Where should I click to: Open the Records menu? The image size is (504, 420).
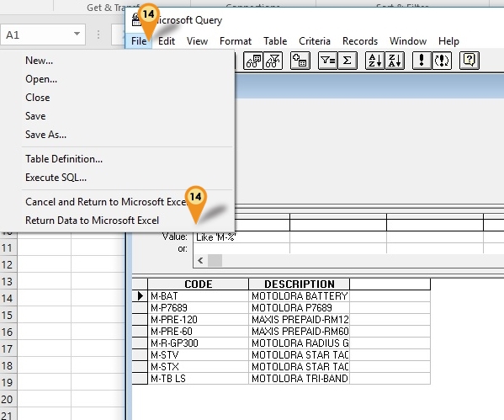[x=360, y=41]
